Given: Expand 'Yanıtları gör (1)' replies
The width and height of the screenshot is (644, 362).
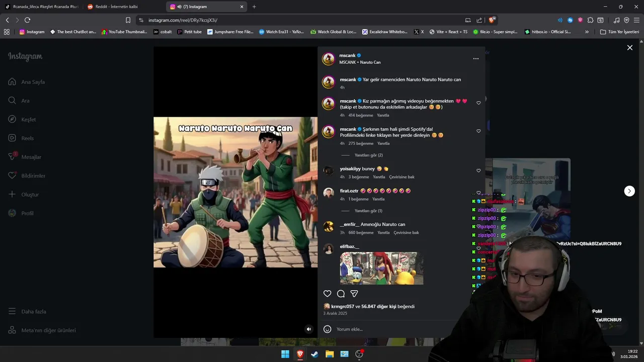Looking at the screenshot, I should (x=368, y=211).
